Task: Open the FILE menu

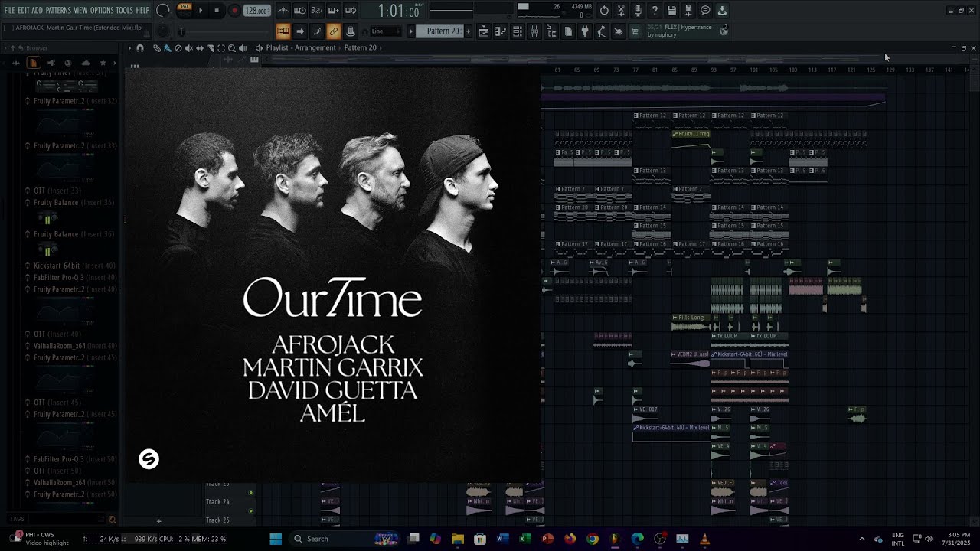Action: [x=9, y=10]
